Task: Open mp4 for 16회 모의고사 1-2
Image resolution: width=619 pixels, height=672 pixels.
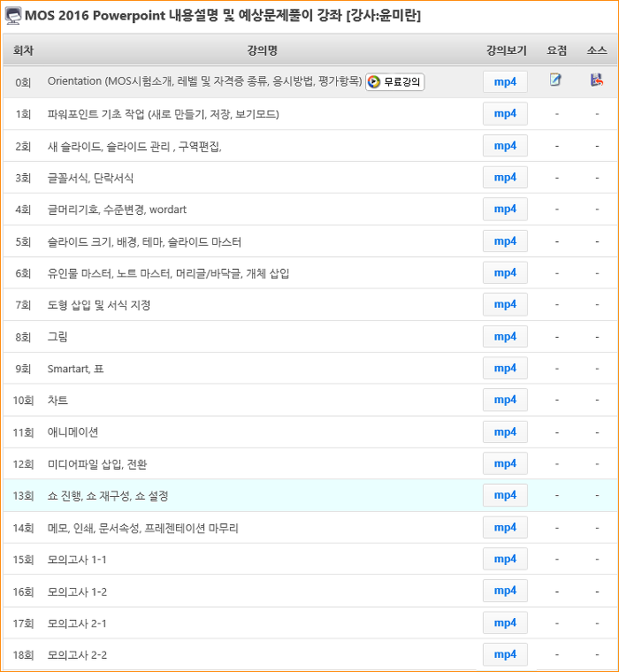Action: pyautogui.click(x=505, y=591)
